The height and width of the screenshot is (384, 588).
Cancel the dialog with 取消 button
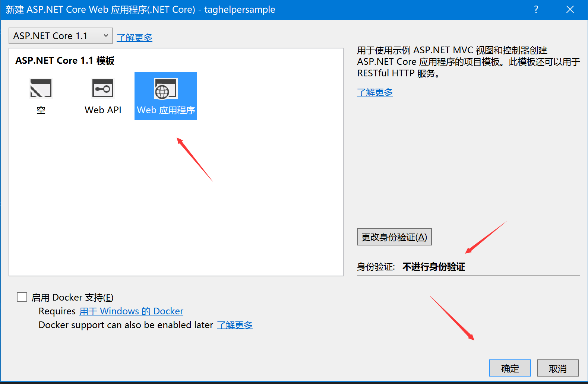pos(557,368)
